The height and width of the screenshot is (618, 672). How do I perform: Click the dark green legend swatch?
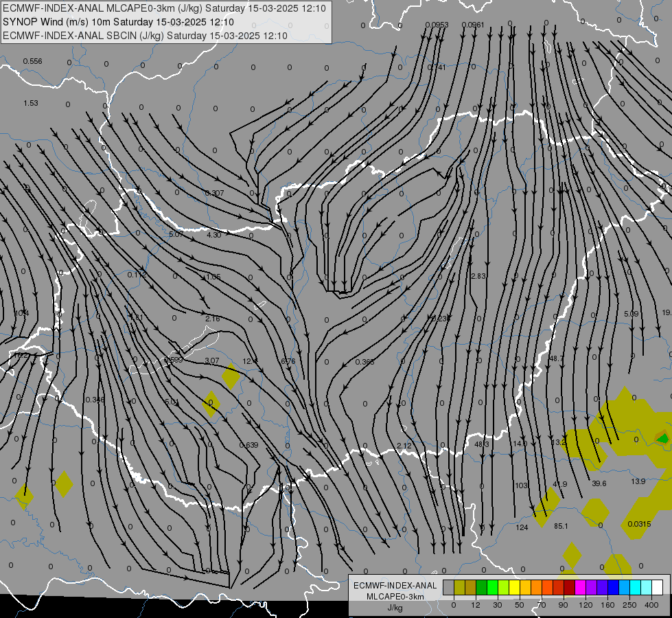pos(482,588)
